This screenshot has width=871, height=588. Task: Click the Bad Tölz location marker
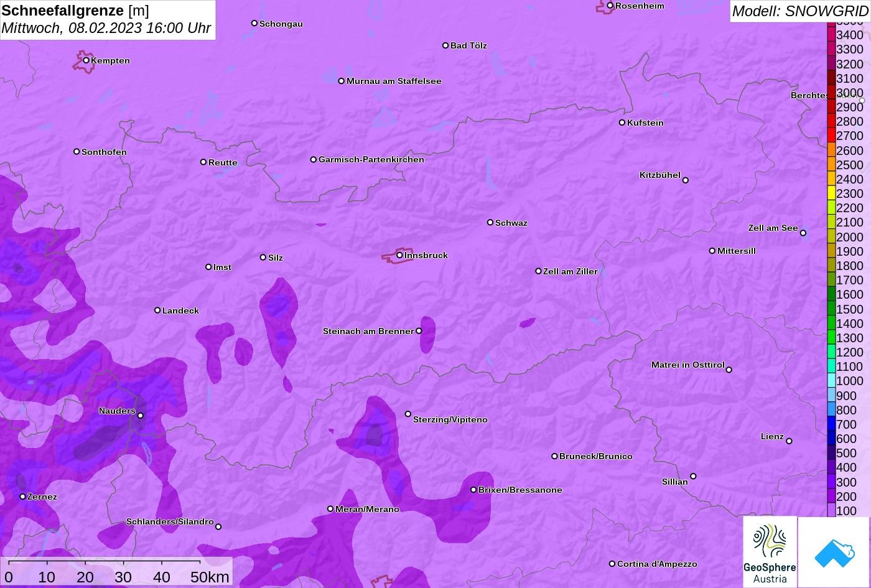[445, 45]
